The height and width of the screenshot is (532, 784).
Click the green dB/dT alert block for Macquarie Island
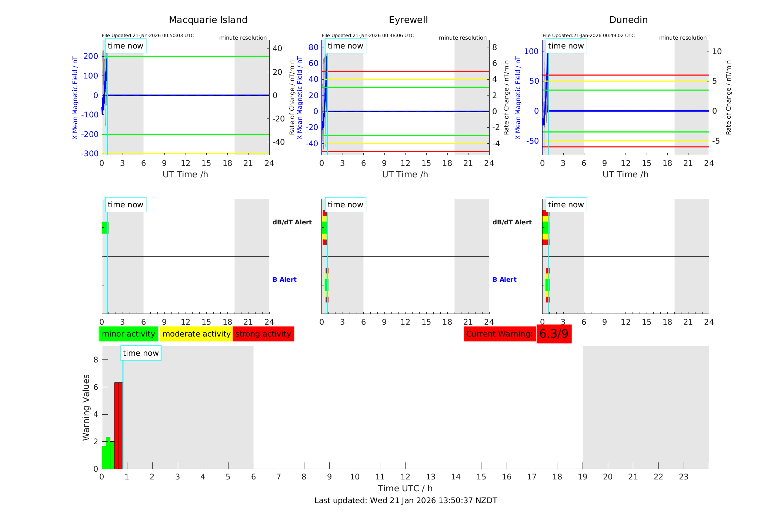point(105,228)
